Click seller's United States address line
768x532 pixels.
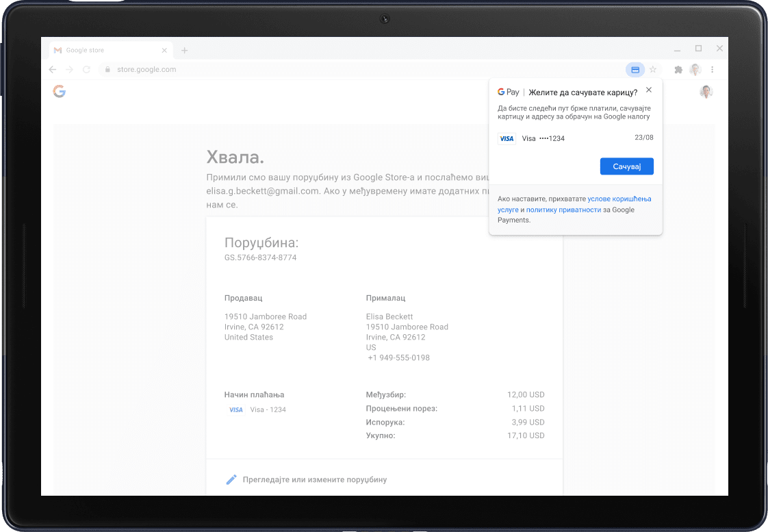(x=249, y=338)
